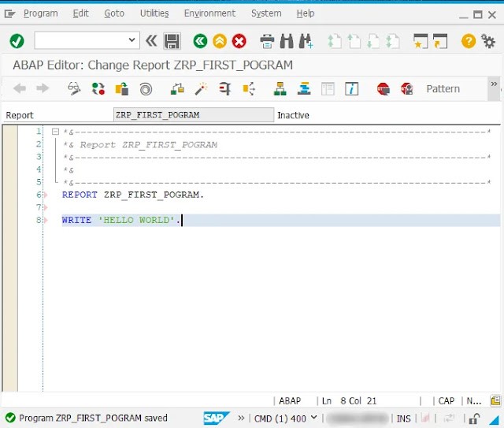Click line number 4 in gutter

click(x=39, y=169)
